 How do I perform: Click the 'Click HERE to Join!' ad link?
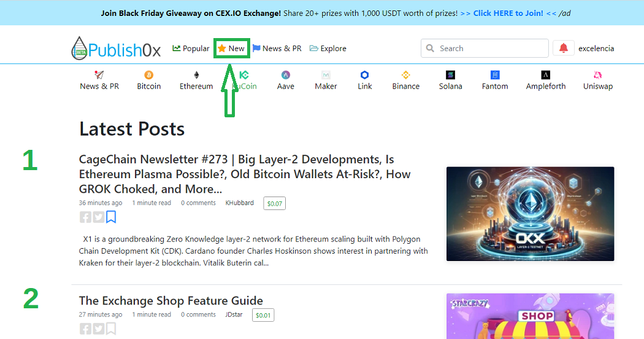point(508,13)
